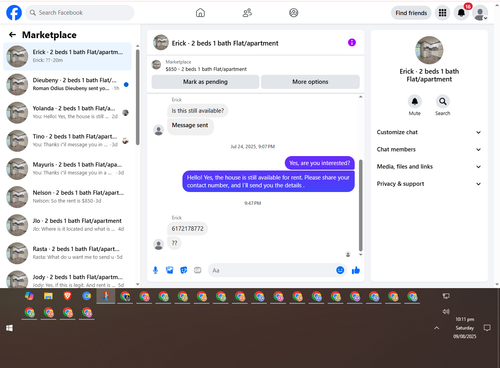Screen dimensions: 500x368
Task: Click large listing thumbnail in right panel
Action: 429,50
